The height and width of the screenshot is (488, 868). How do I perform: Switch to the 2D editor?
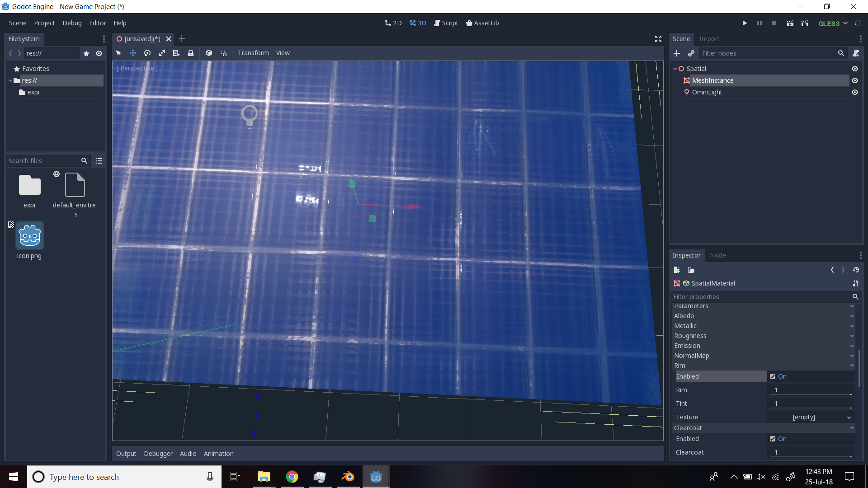(x=393, y=23)
